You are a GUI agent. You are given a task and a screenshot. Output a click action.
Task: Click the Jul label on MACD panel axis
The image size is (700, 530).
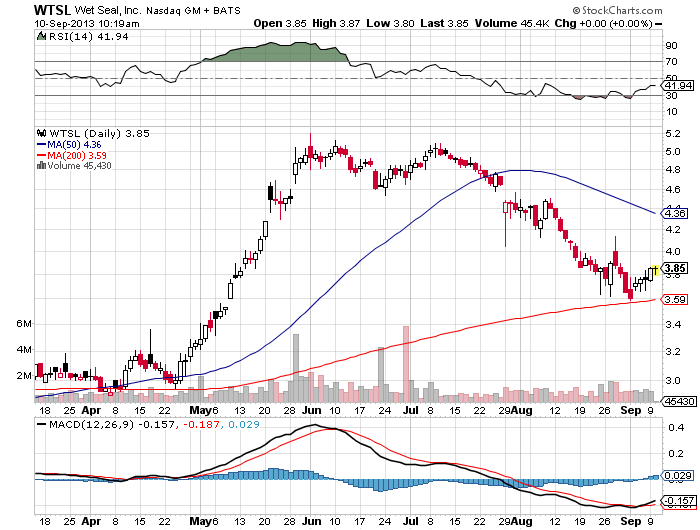point(410,521)
